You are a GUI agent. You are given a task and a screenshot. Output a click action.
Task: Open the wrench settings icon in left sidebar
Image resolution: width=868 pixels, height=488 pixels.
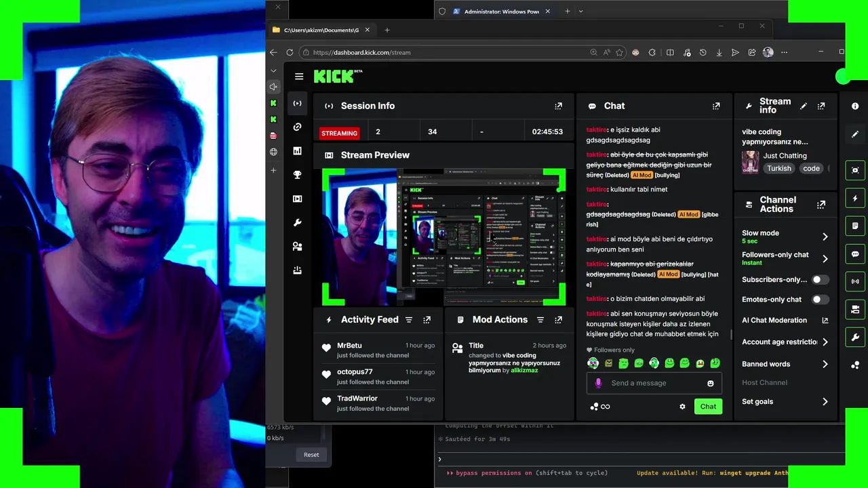[297, 222]
